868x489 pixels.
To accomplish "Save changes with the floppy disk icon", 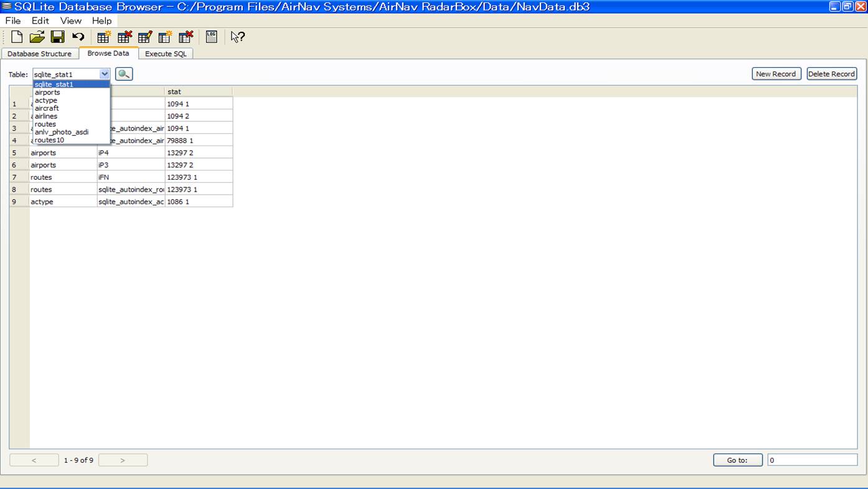I will (x=57, y=37).
